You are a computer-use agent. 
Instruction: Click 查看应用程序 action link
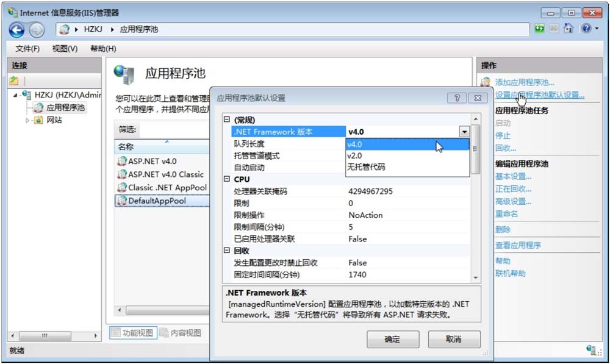pyautogui.click(x=518, y=245)
